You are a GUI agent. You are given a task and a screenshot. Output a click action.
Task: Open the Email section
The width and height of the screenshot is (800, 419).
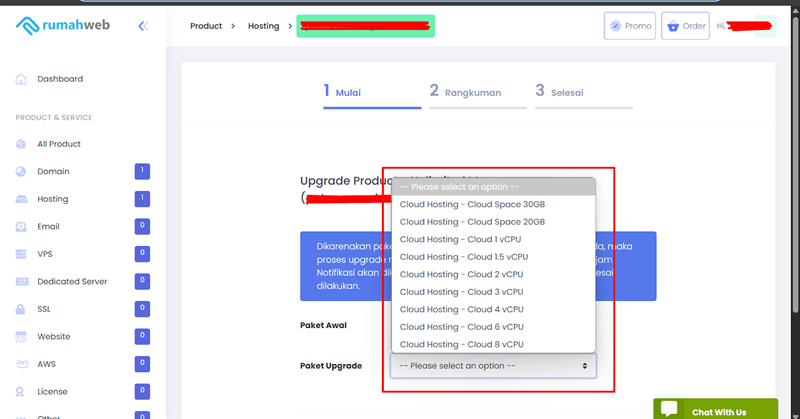point(48,227)
